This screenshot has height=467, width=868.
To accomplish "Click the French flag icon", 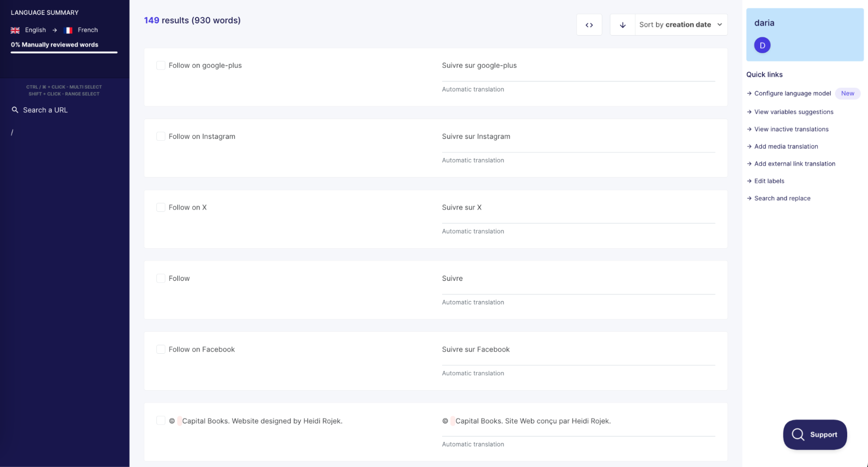I will 68,30.
